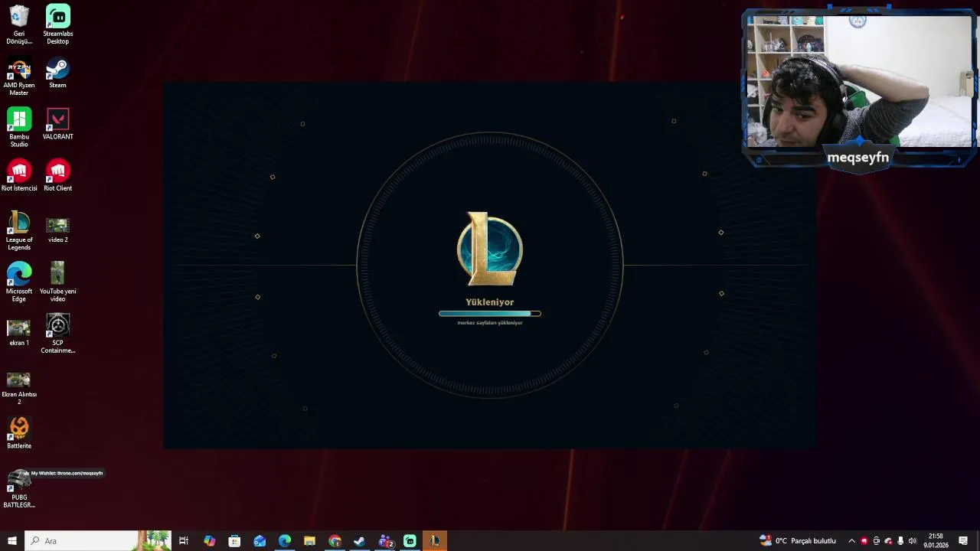Expand hidden system tray icons chevron
980x551 pixels.
tap(851, 541)
